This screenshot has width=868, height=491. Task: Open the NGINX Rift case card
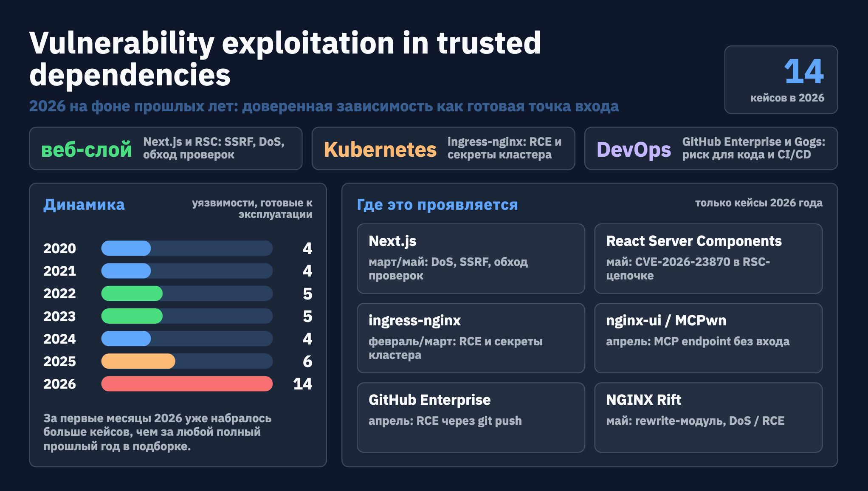coord(708,418)
